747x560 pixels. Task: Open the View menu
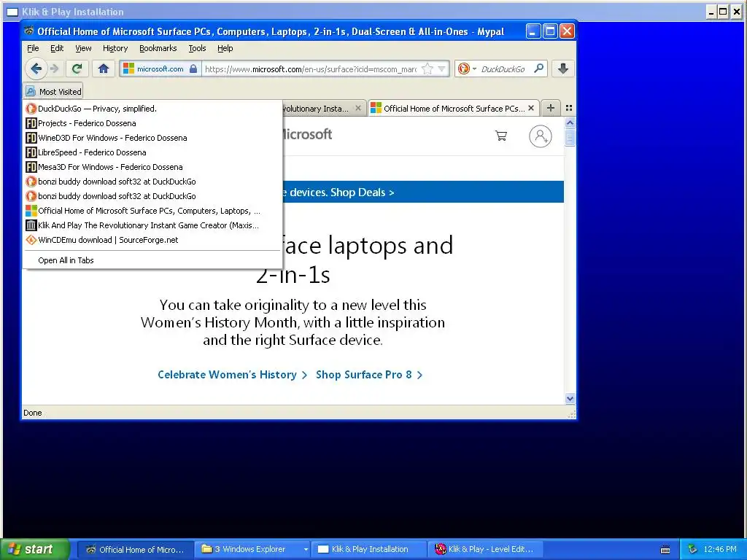pyautogui.click(x=83, y=48)
